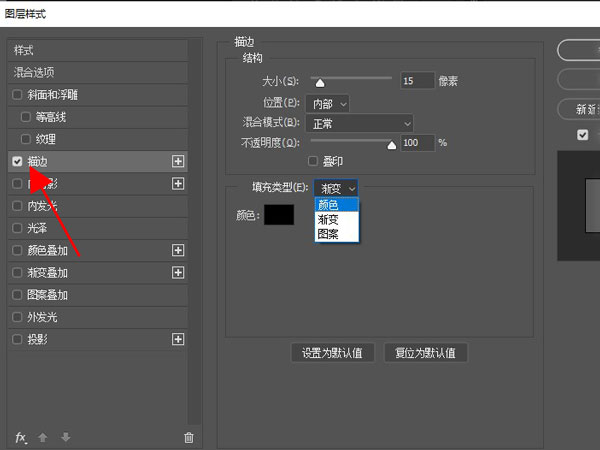Click the 复位为默认值 button

425,352
